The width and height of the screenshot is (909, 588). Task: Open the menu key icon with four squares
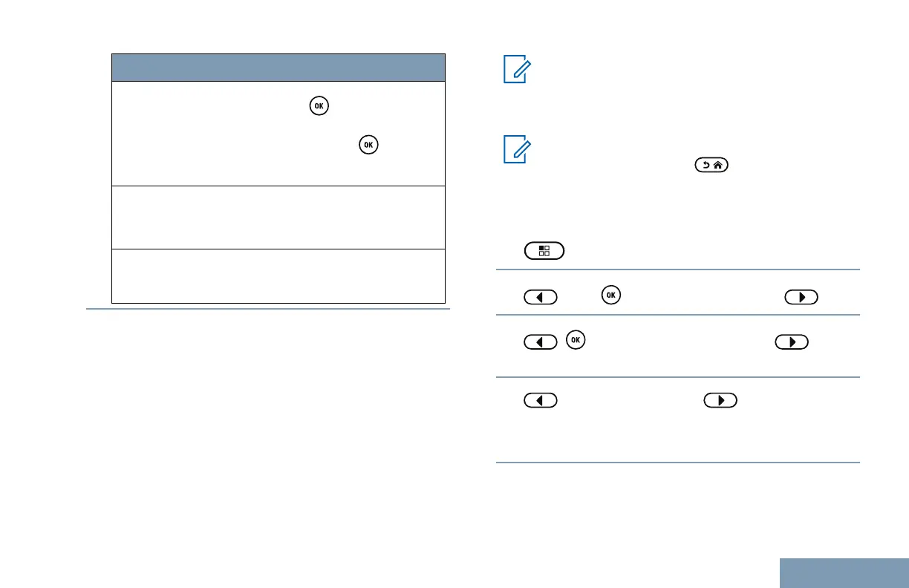point(544,250)
